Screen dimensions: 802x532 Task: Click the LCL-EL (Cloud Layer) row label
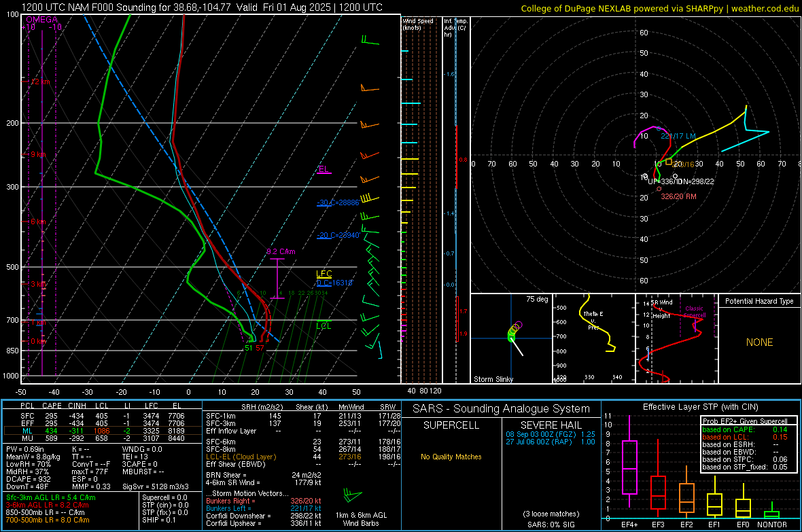241,457
